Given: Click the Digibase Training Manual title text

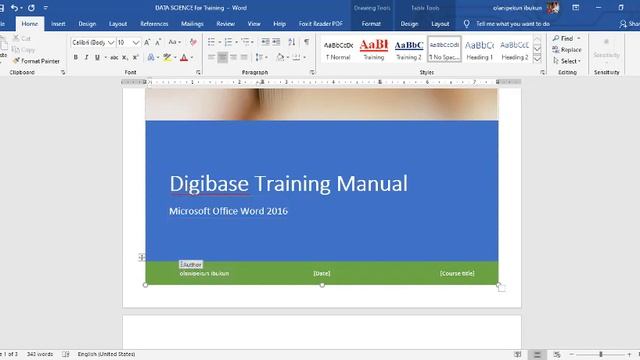Looking at the screenshot, I should click(289, 184).
